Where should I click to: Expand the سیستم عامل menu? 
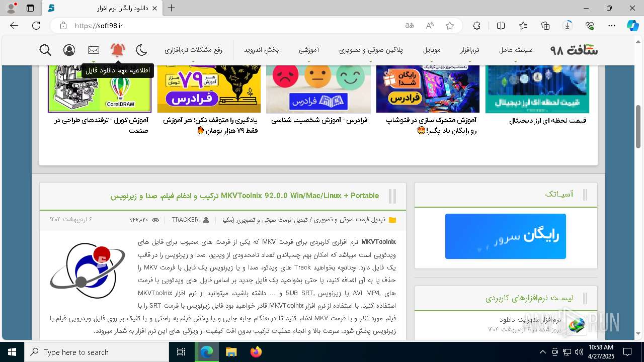[516, 50]
